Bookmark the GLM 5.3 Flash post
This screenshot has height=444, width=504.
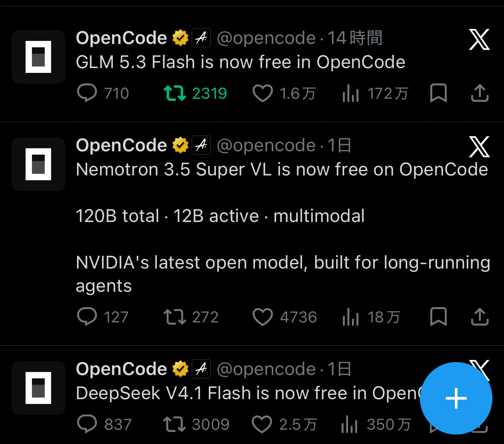coord(439,93)
